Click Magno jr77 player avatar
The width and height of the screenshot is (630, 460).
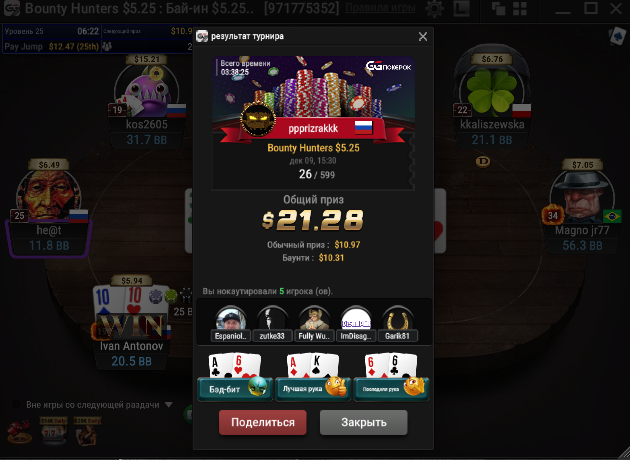tap(582, 198)
